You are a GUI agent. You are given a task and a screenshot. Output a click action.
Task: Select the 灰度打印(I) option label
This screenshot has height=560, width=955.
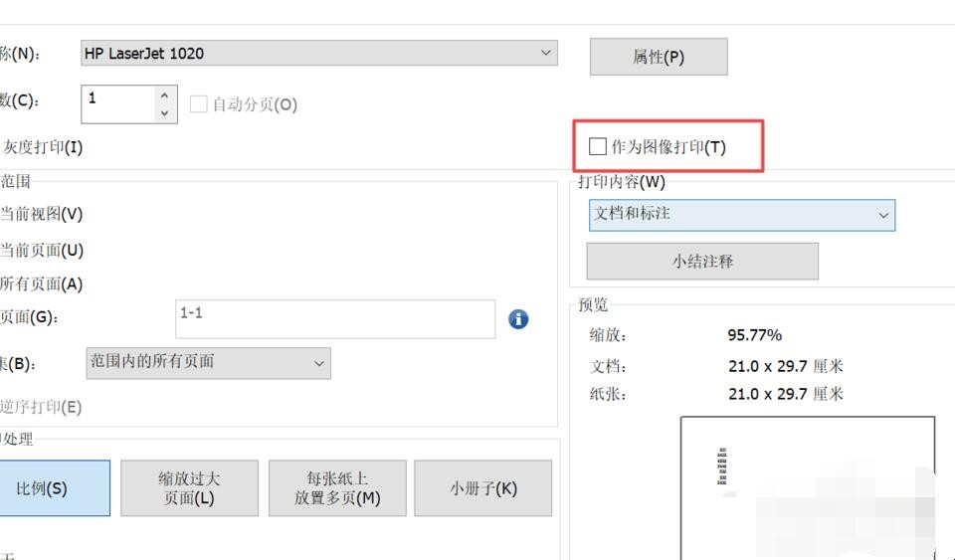pyautogui.click(x=42, y=147)
